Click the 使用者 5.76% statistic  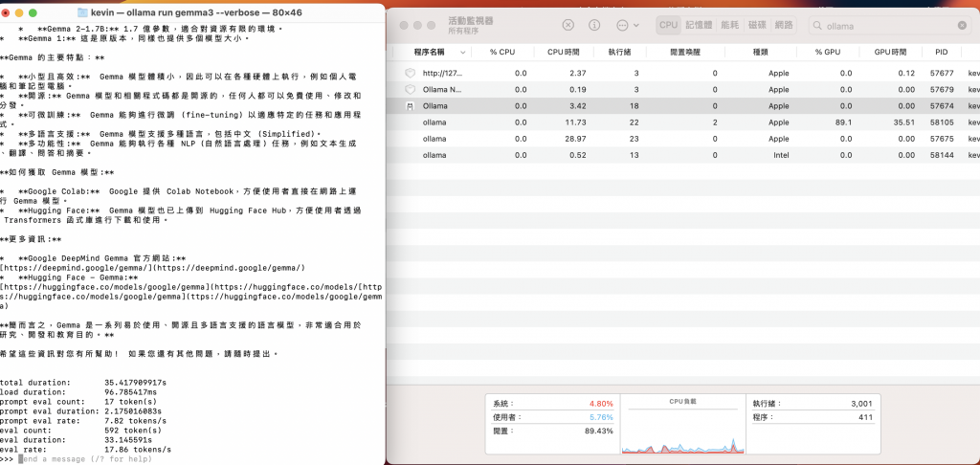(x=552, y=417)
